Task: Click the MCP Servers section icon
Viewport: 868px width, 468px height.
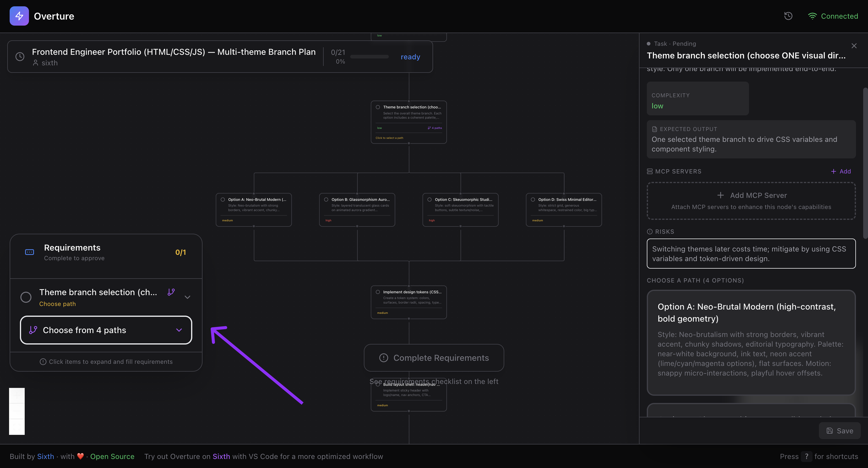Action: 650,171
